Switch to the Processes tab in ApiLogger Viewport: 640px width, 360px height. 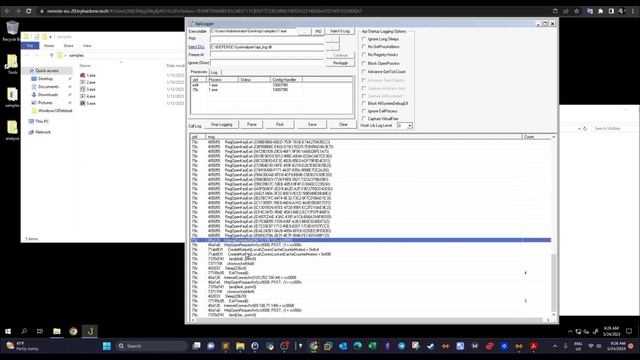coord(199,72)
